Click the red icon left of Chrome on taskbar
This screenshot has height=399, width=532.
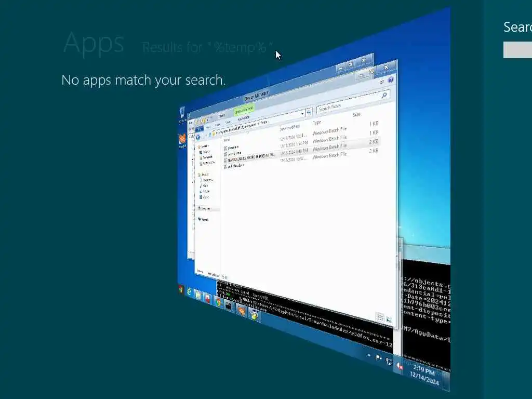point(207,298)
